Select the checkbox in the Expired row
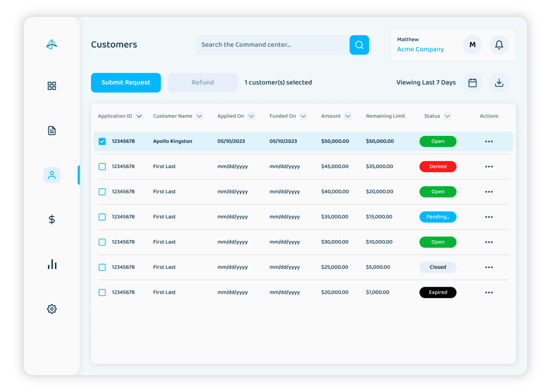Image resolution: width=551 pixels, height=392 pixels. pos(102,292)
